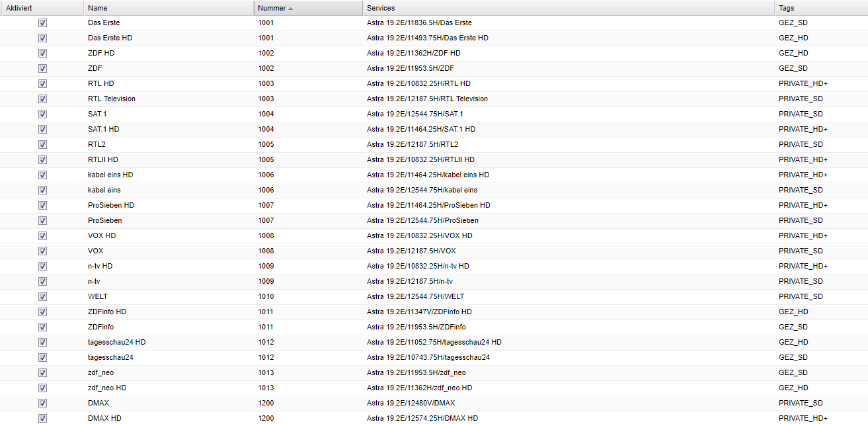The height and width of the screenshot is (424, 868).
Task: Sort by the Tags column header
Action: (x=821, y=8)
